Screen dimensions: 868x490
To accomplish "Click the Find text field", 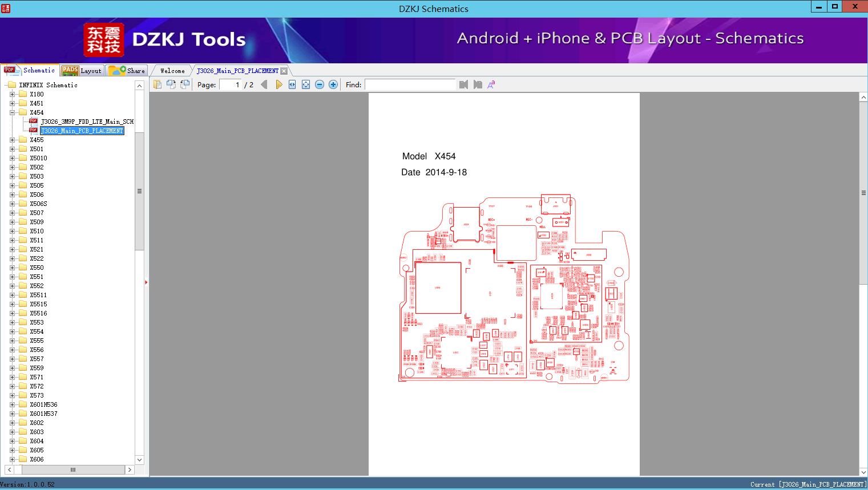I will click(410, 84).
